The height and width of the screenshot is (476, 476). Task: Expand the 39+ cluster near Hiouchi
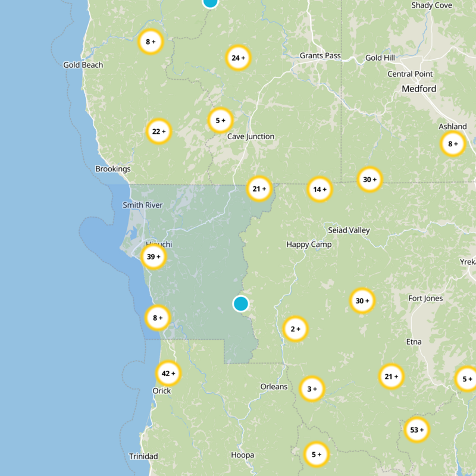(154, 256)
